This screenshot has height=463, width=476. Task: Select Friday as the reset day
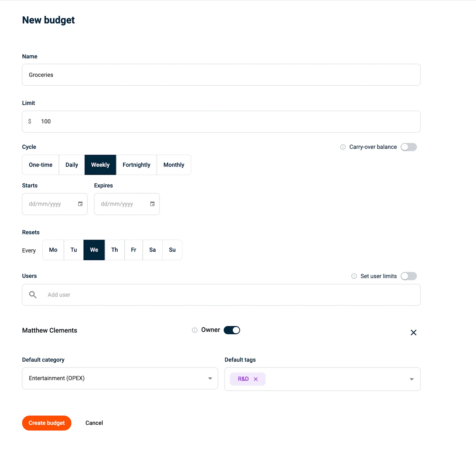pyautogui.click(x=133, y=250)
